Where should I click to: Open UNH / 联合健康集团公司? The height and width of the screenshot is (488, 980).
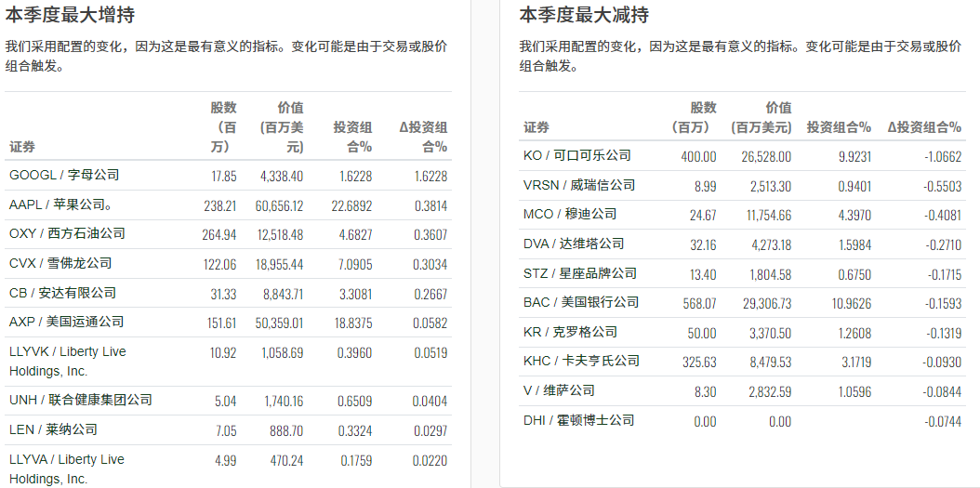81,400
